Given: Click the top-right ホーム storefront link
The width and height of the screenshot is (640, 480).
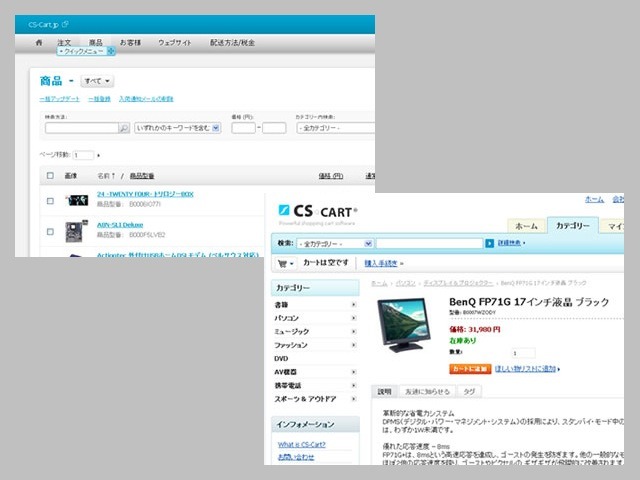Looking at the screenshot, I should [594, 199].
